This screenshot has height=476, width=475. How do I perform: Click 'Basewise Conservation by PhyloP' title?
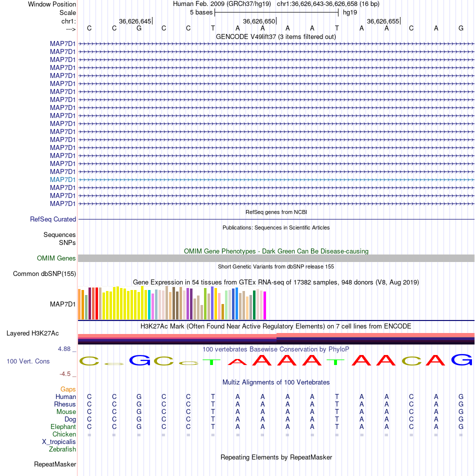pos(276,349)
